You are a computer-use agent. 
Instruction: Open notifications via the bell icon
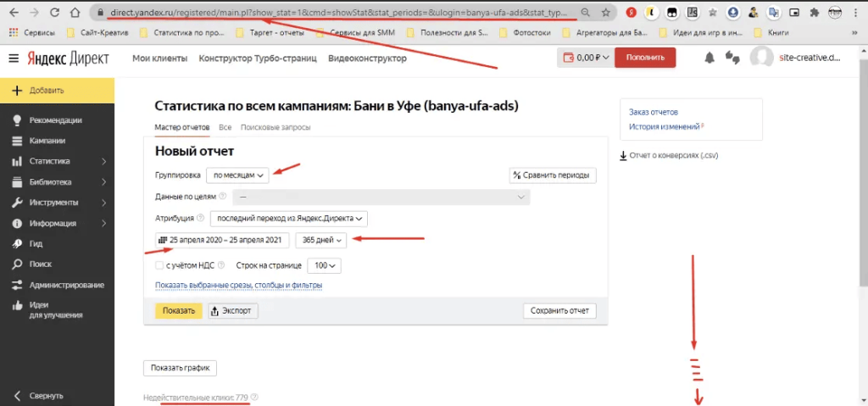709,58
